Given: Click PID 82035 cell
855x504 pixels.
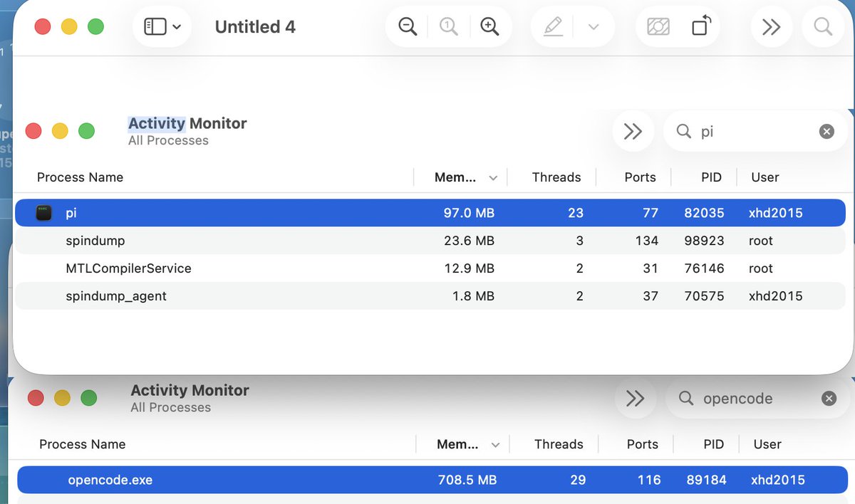Looking at the screenshot, I should [x=704, y=213].
